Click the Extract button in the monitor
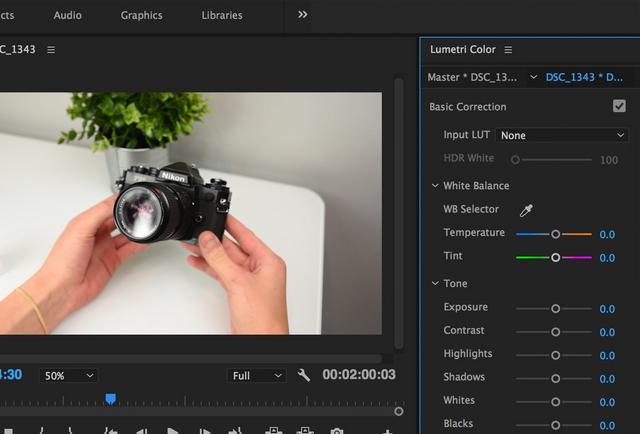The width and height of the screenshot is (640, 434). [x=305, y=431]
